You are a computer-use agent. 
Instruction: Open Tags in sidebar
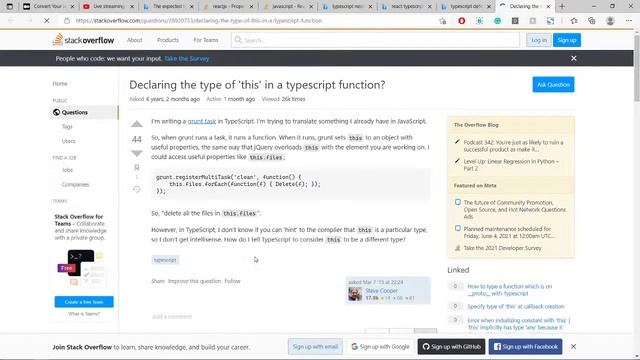click(x=67, y=127)
